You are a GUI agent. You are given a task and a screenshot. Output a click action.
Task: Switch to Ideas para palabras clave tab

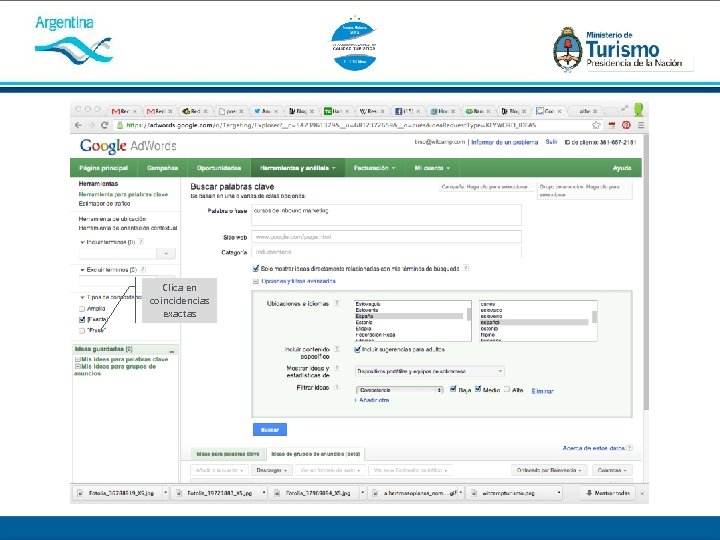click(227, 454)
